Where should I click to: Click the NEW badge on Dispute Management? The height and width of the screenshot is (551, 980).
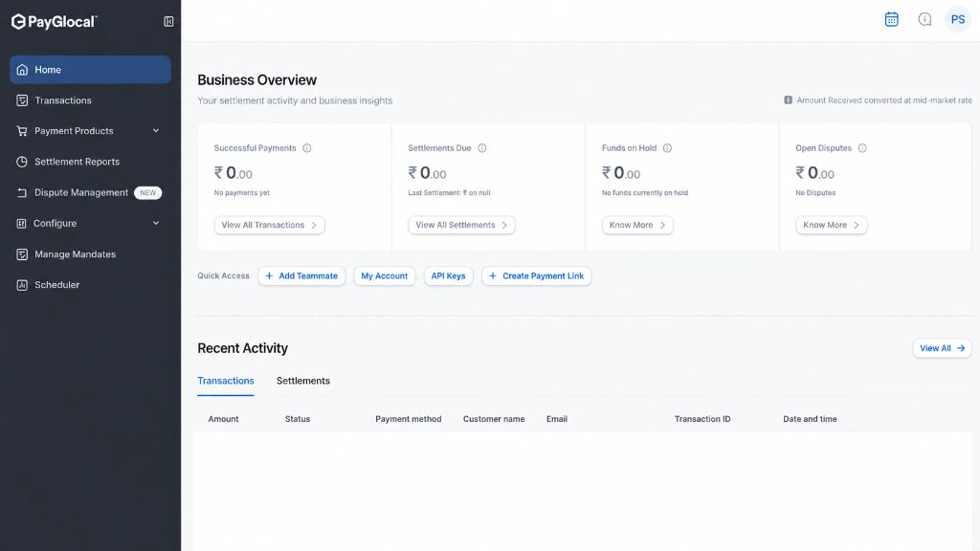[148, 193]
